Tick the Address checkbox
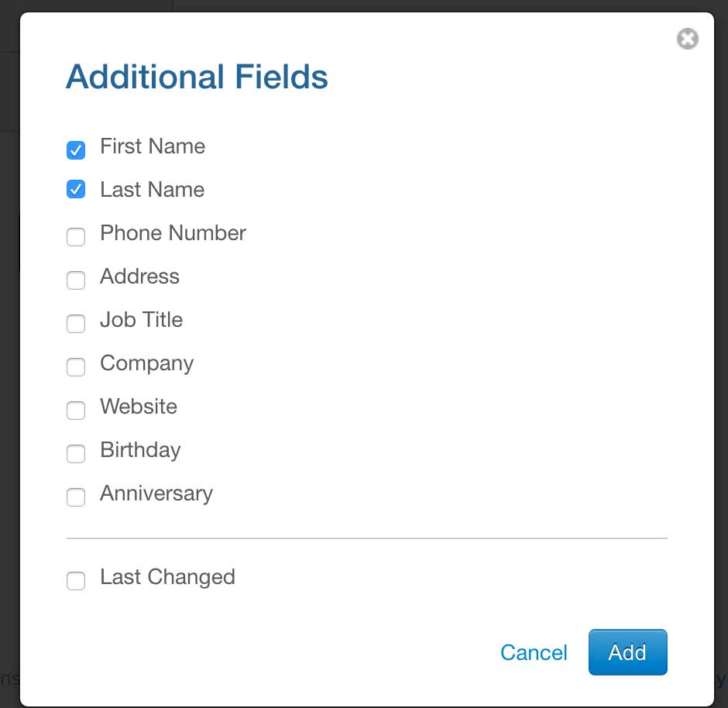This screenshot has height=708, width=728. click(x=76, y=280)
